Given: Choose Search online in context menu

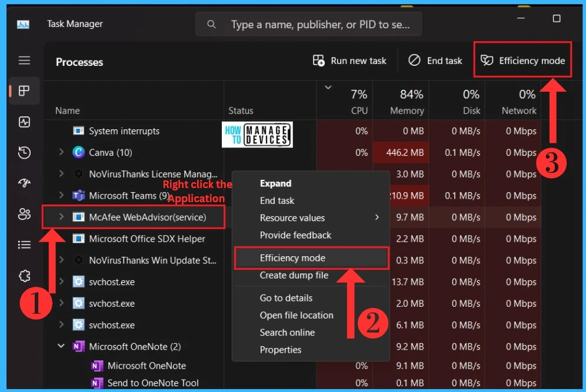Looking at the screenshot, I should pos(311,332).
